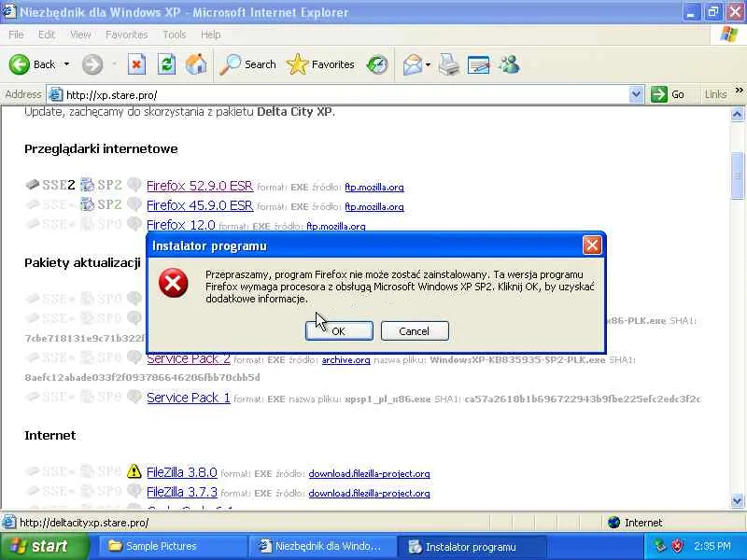Screen dimensions: 747x560
Task: Click the Mail envelope icon
Action: 412,64
